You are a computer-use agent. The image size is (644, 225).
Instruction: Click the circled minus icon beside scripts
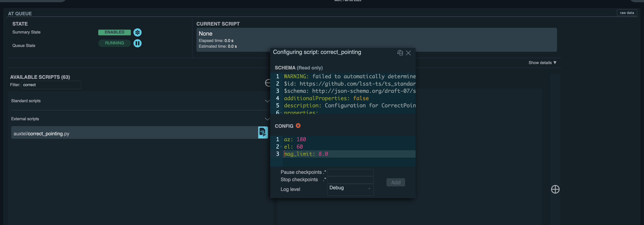click(x=267, y=83)
